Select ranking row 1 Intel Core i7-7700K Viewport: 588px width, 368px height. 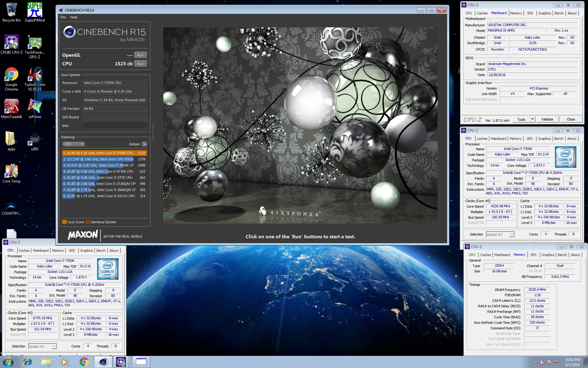coord(104,153)
